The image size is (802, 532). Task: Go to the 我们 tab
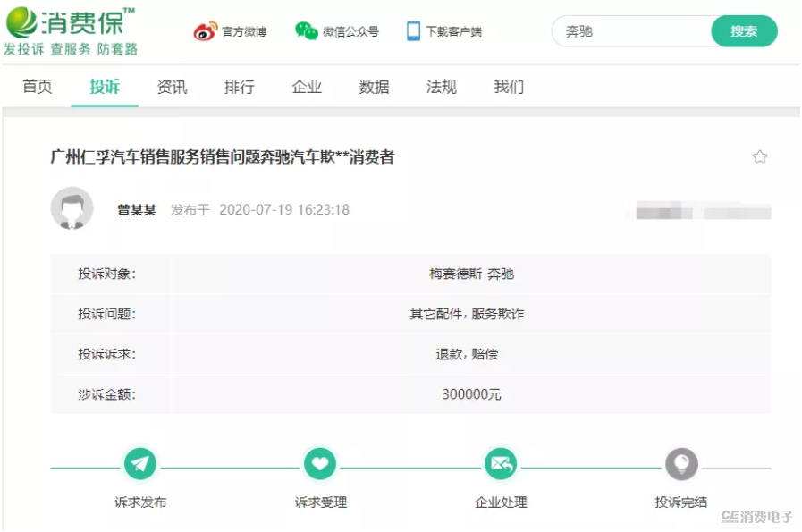[509, 87]
